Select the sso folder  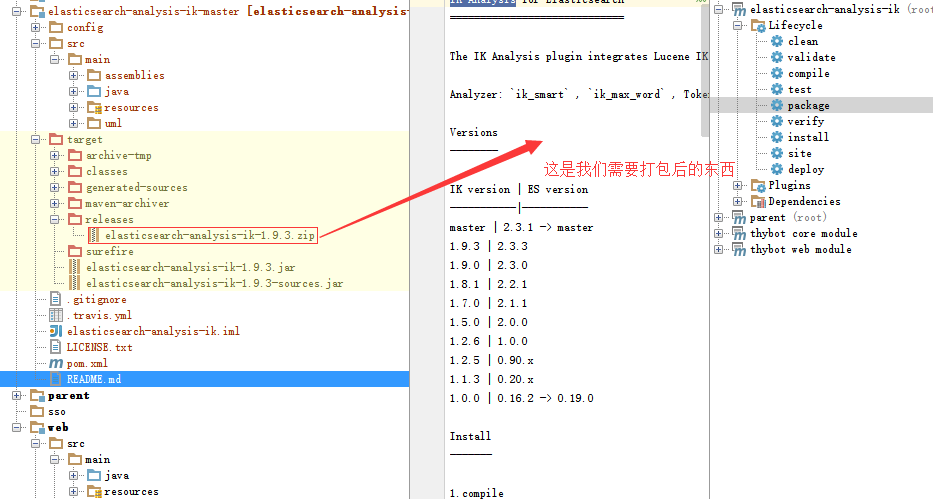coord(57,412)
